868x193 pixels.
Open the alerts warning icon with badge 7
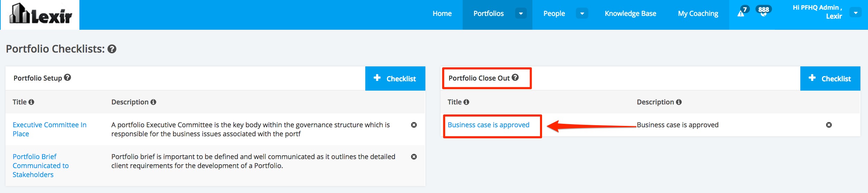(x=741, y=13)
